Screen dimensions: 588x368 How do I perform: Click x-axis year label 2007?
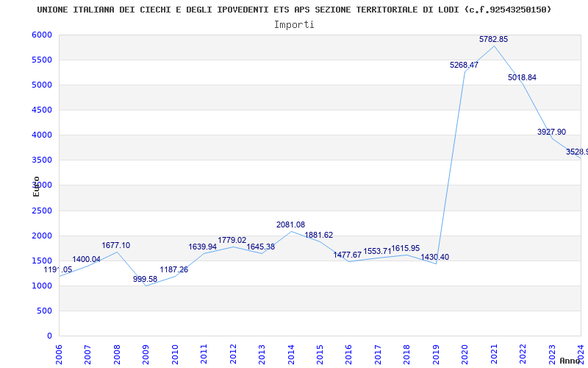point(87,354)
